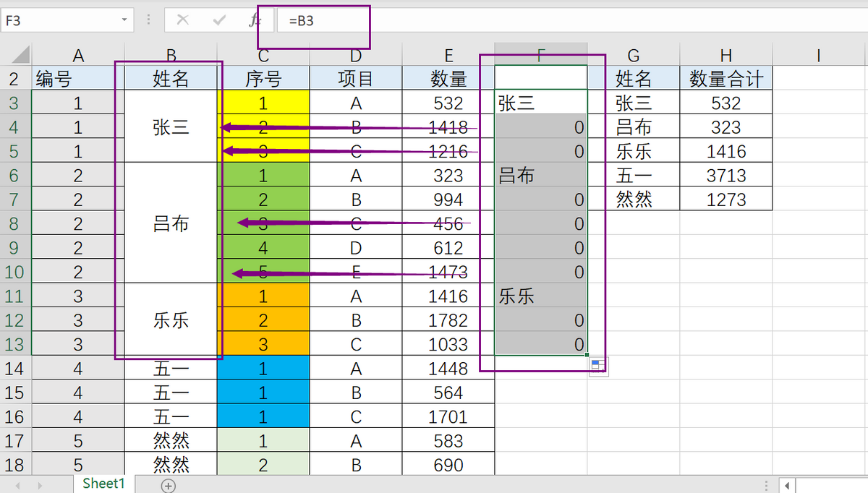Click horizontal scrollbar left arrow
The image size is (868, 493).
point(788,485)
